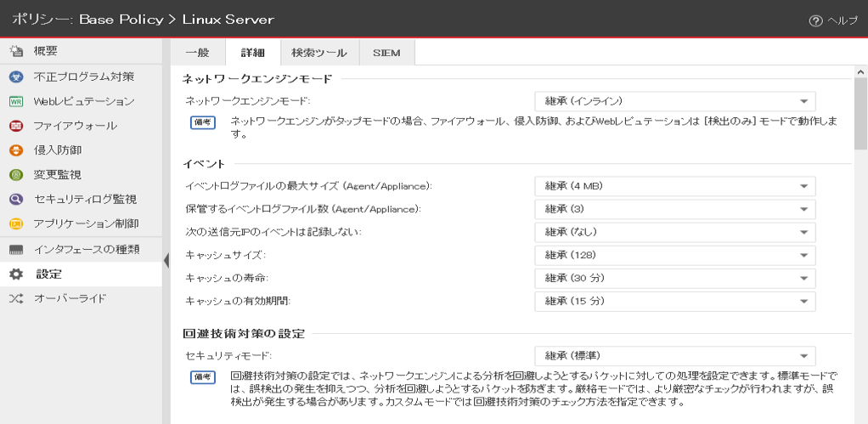Select the Webレピュテーション icon
This screenshot has width=868, height=424.
point(15,101)
